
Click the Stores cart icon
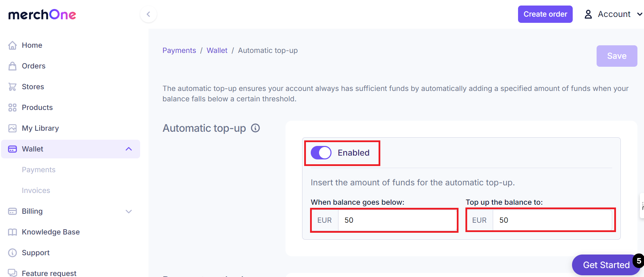click(x=12, y=86)
